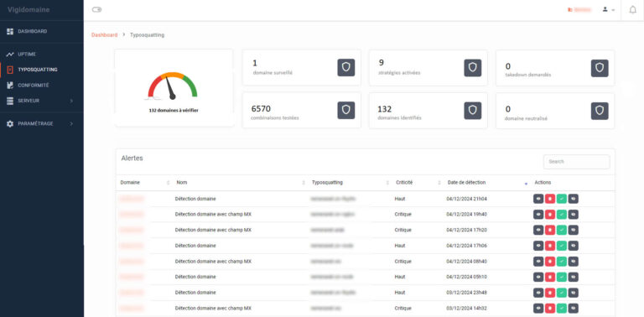Validate the 17h20 alert with green check
Image resolution: width=644 pixels, height=317 pixels.
pos(562,230)
